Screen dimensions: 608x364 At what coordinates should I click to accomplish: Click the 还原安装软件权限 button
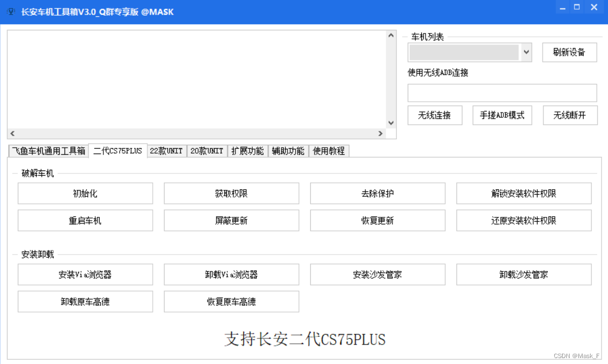click(524, 220)
